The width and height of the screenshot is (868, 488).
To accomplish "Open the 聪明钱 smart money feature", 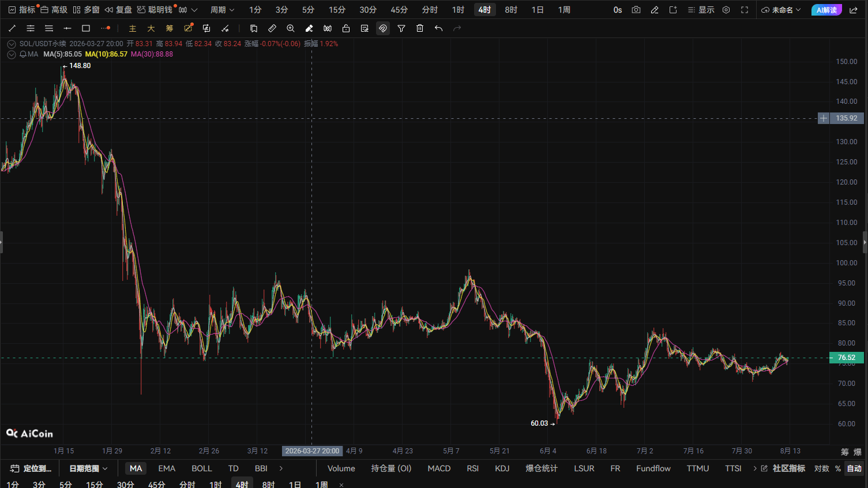I will point(155,10).
